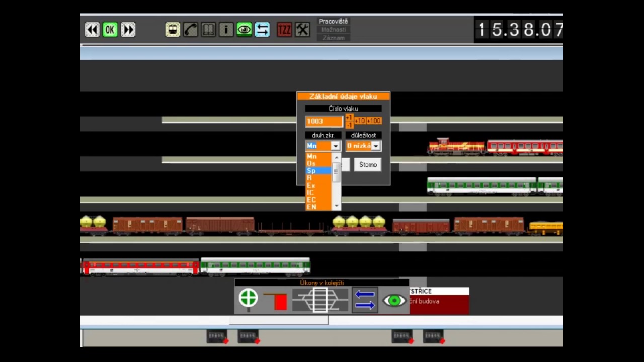Click the green-white coach on bottom track
The width and height of the screenshot is (644, 362).
tap(256, 266)
